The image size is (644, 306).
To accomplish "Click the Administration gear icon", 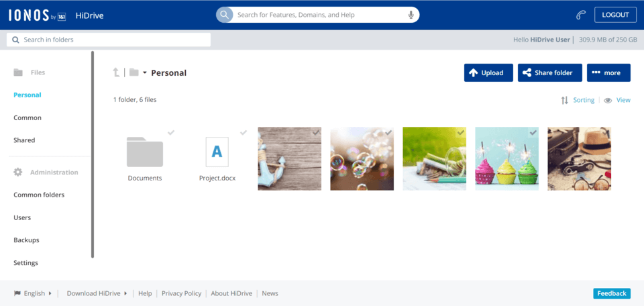I will tap(18, 172).
